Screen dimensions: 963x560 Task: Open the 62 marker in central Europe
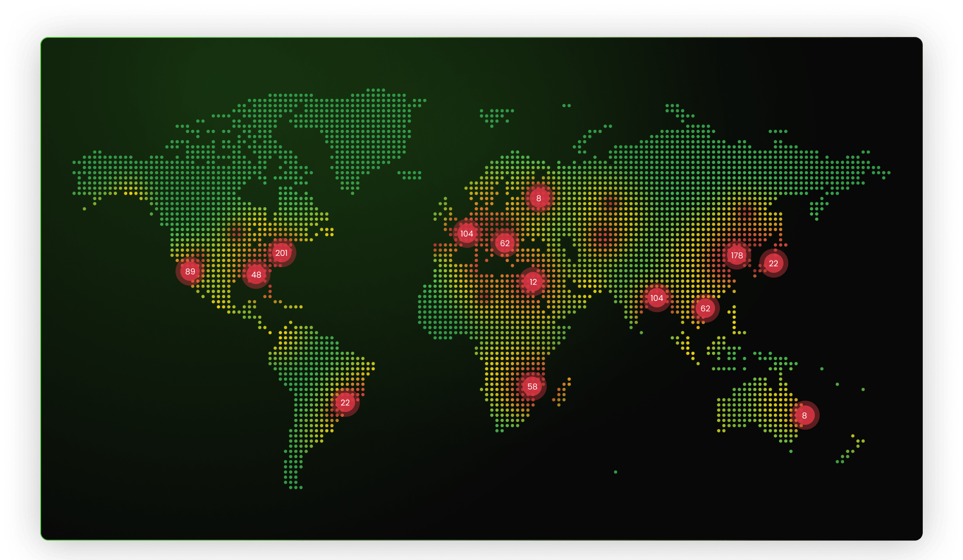click(x=505, y=243)
